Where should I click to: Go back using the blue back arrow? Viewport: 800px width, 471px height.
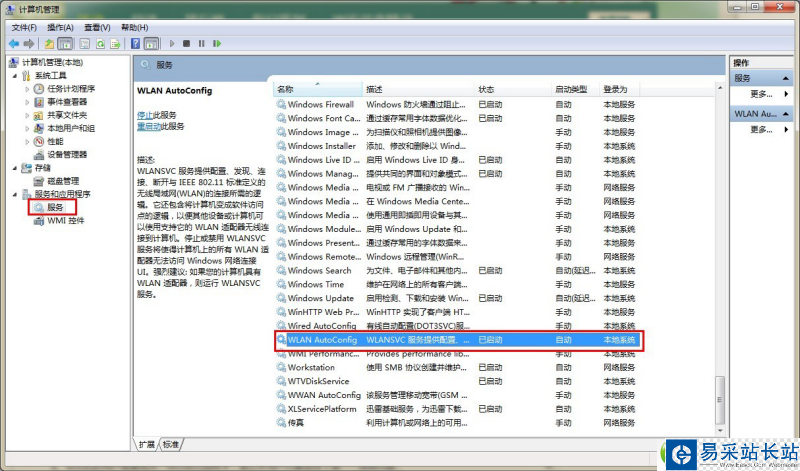(x=14, y=44)
